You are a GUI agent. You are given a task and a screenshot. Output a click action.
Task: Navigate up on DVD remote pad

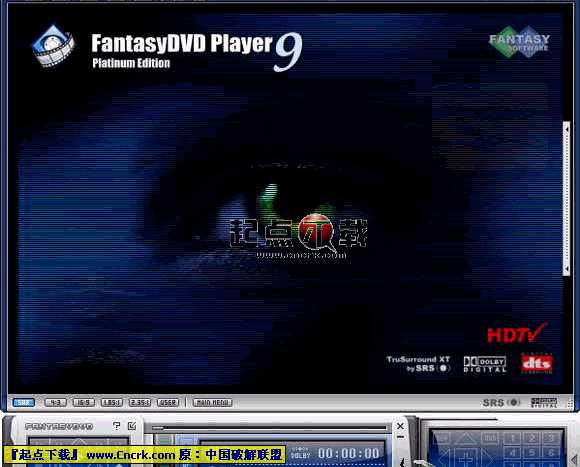466,438
